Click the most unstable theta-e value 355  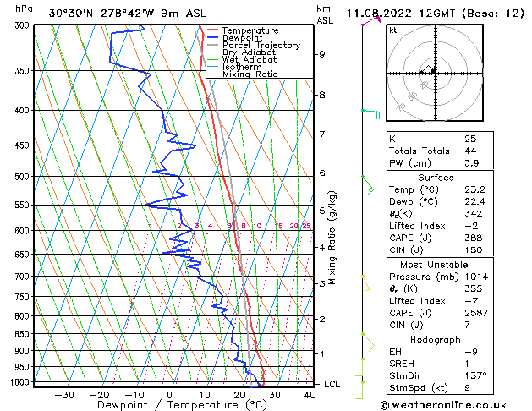(474, 288)
